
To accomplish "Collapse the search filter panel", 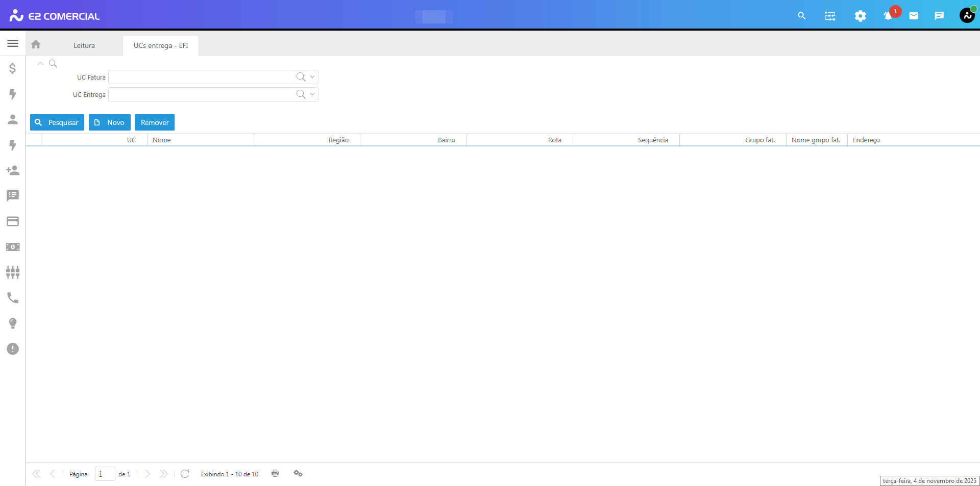I will pos(40,64).
